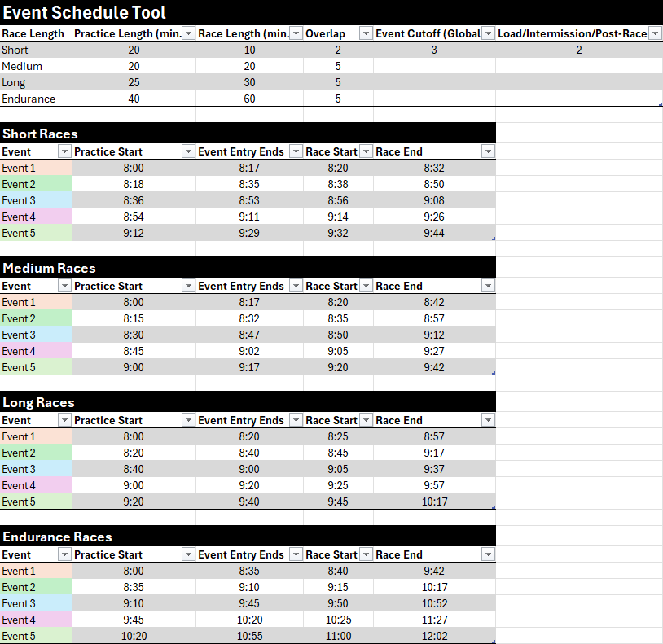Select the Long row label in top table

(36, 82)
